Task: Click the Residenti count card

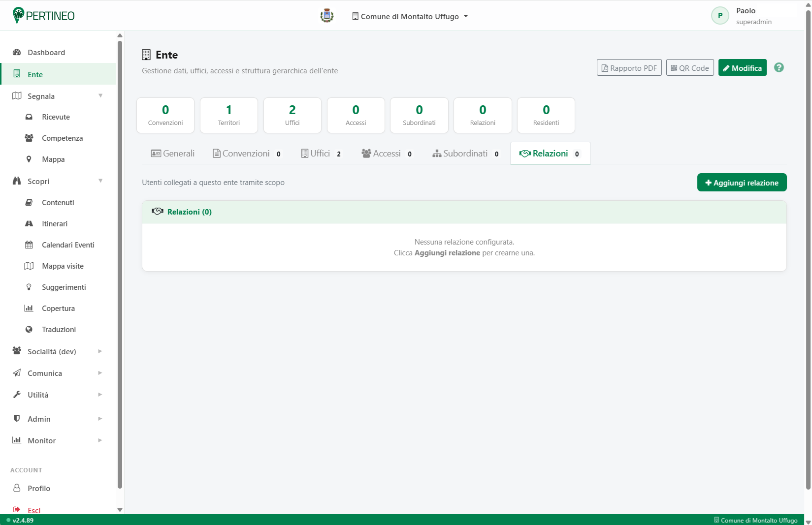Action: click(546, 115)
